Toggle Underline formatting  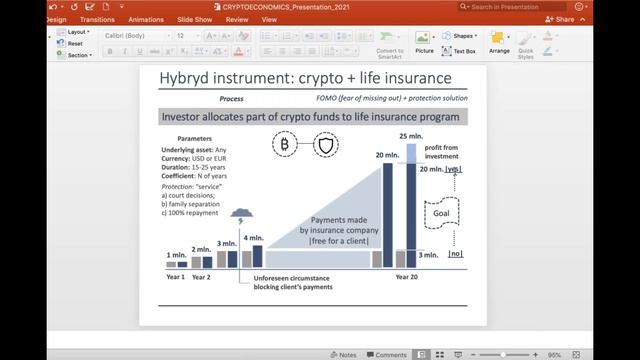tap(140, 51)
